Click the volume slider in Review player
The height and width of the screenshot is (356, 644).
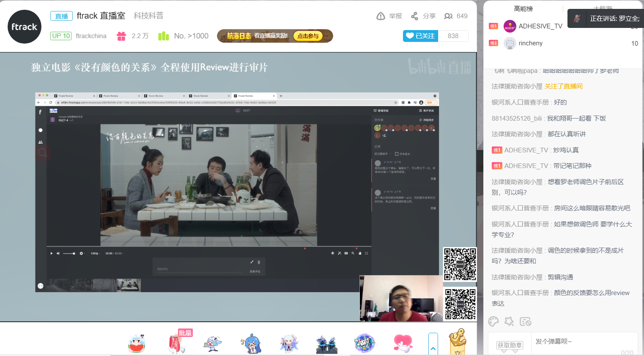coord(69,253)
